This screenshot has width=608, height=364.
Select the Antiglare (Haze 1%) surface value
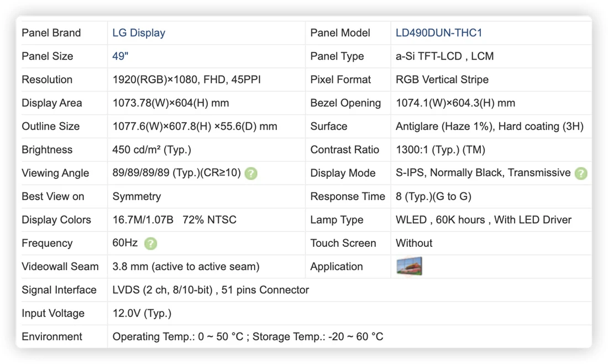[x=489, y=126]
